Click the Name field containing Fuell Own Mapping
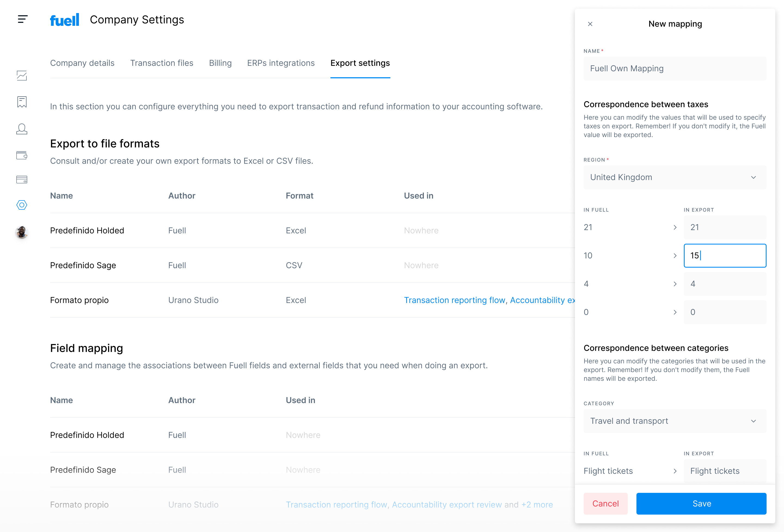 pyautogui.click(x=675, y=69)
